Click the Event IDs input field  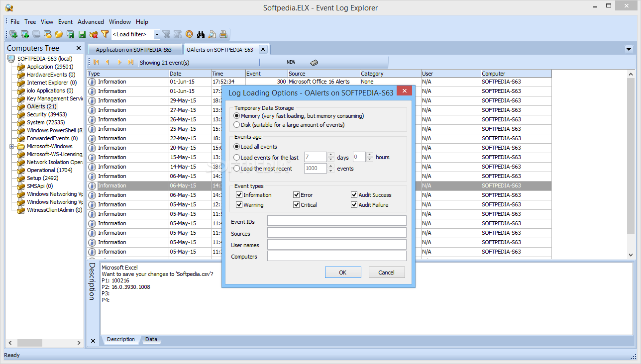pyautogui.click(x=337, y=221)
